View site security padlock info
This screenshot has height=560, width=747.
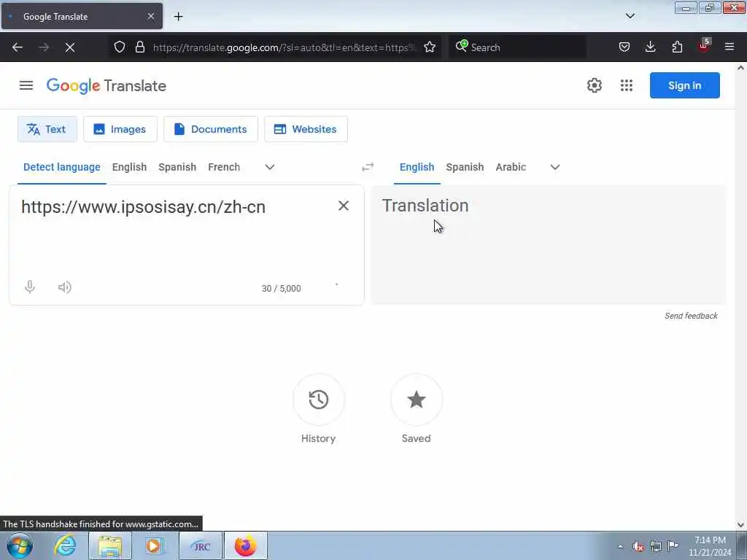pyautogui.click(x=139, y=47)
